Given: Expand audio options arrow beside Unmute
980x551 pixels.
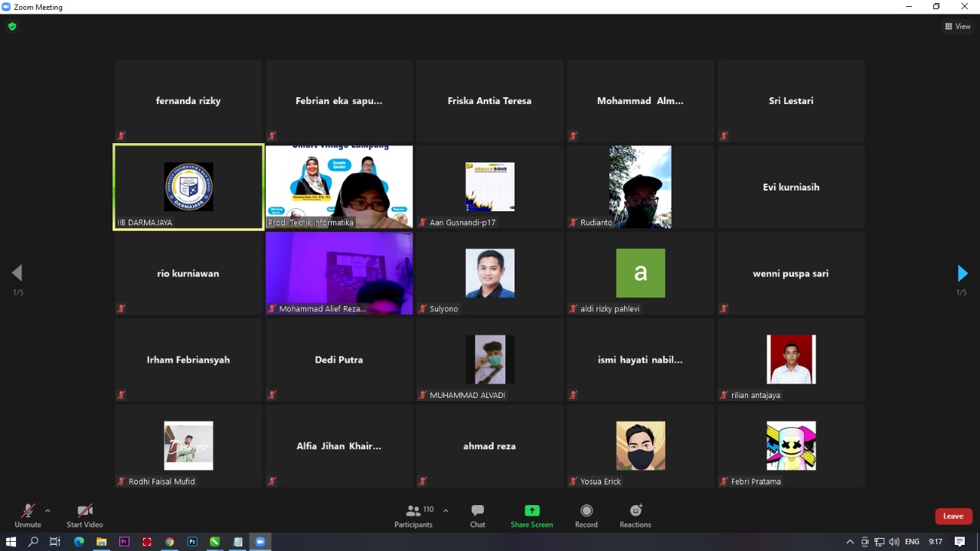Looking at the screenshot, I should 47,510.
